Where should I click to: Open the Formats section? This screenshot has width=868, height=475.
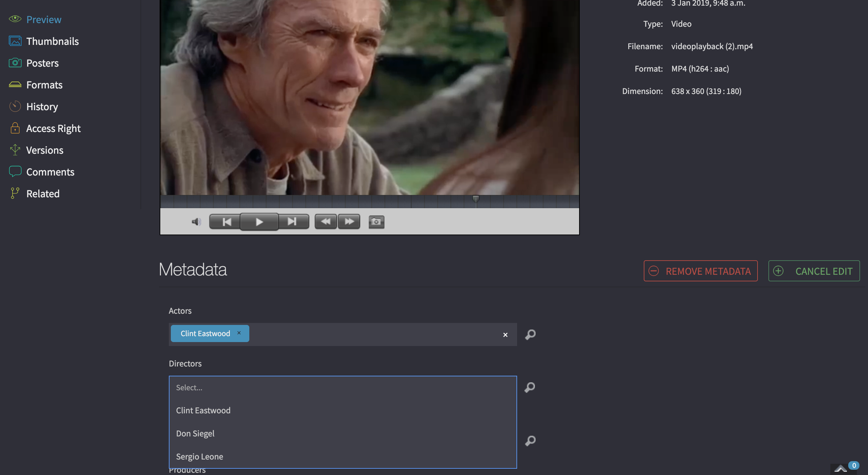point(45,85)
